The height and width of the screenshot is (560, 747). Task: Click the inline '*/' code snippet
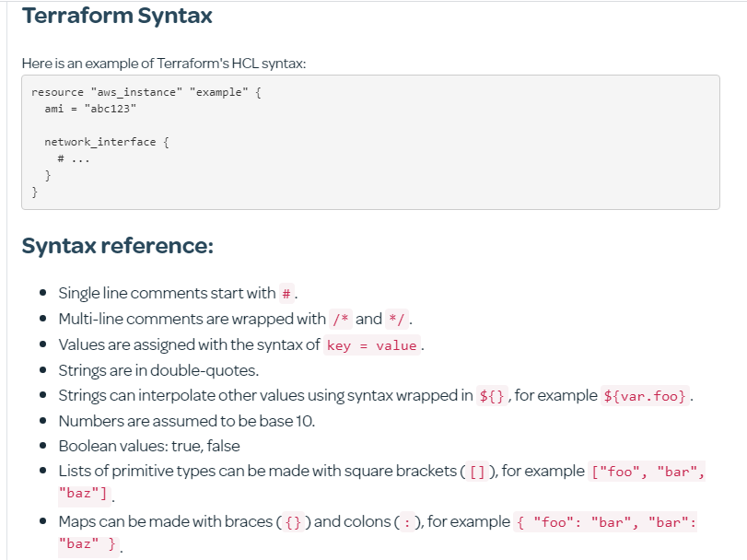(397, 319)
